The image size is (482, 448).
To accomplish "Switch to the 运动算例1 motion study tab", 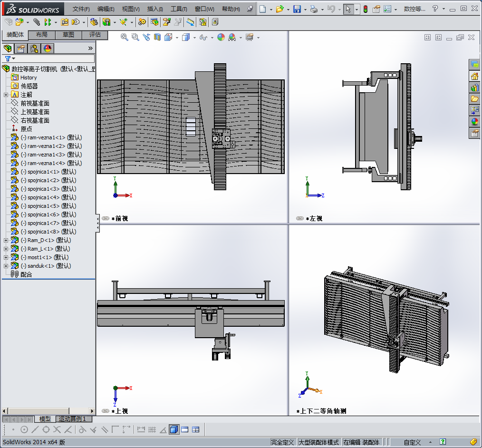I will pyautogui.click(x=73, y=419).
